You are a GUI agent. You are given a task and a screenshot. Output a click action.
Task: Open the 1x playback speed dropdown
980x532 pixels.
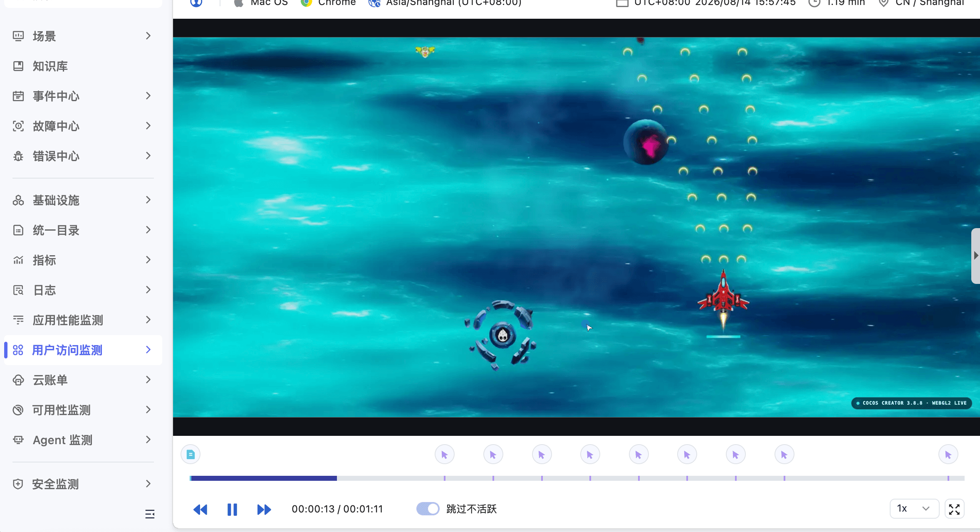tap(914, 509)
